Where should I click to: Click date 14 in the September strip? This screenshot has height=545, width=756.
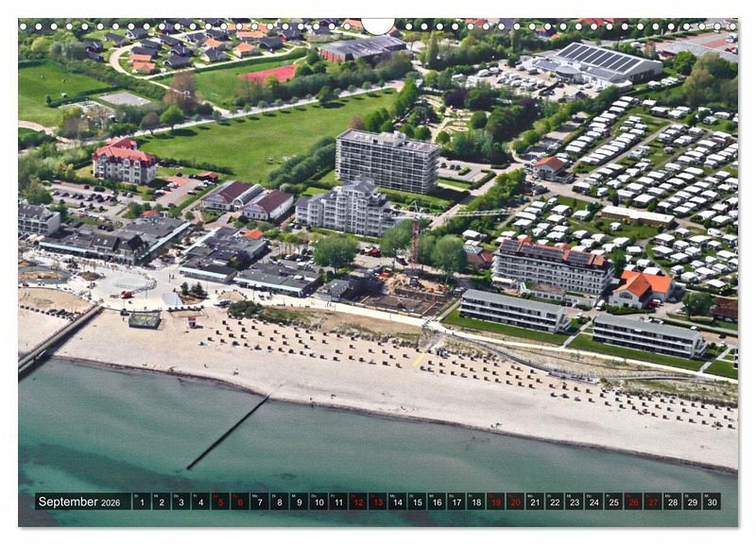pos(397,502)
